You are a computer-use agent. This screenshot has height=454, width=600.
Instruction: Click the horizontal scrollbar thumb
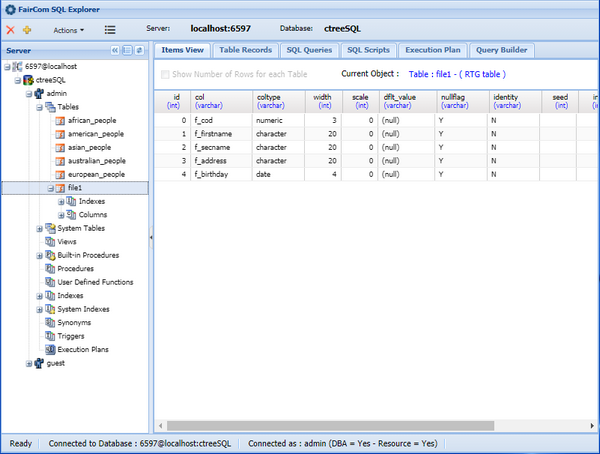click(x=331, y=426)
